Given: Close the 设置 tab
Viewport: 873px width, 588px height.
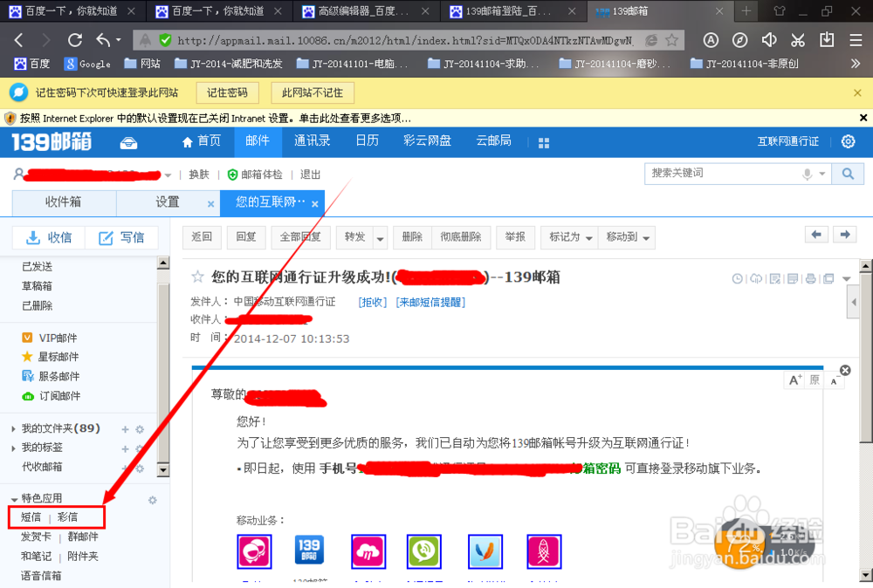Looking at the screenshot, I should [211, 204].
